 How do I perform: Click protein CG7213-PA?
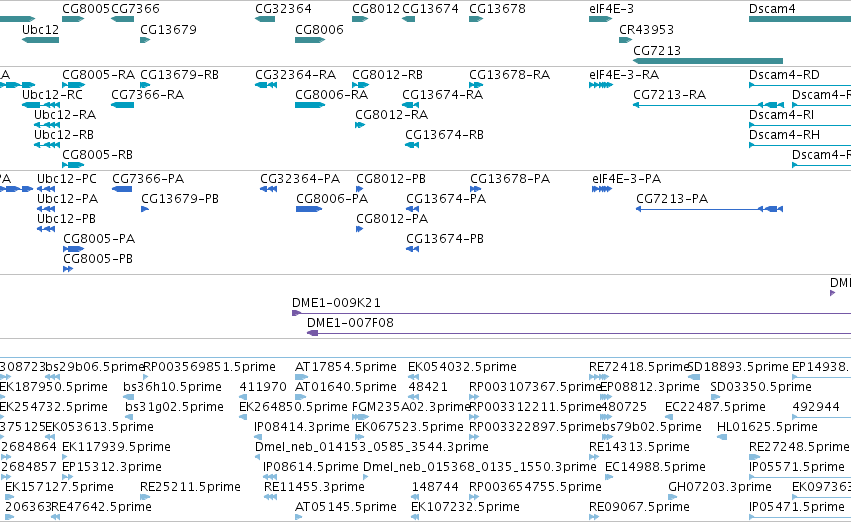(709, 209)
